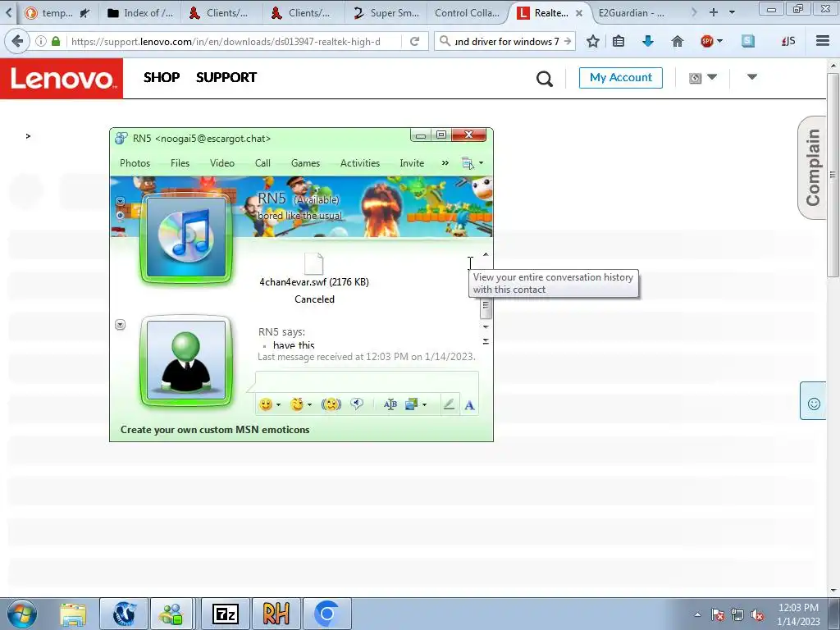Viewport: 840px width, 630px height.
Task: Expand arrow beside RN5's display picture
Action: (x=121, y=201)
